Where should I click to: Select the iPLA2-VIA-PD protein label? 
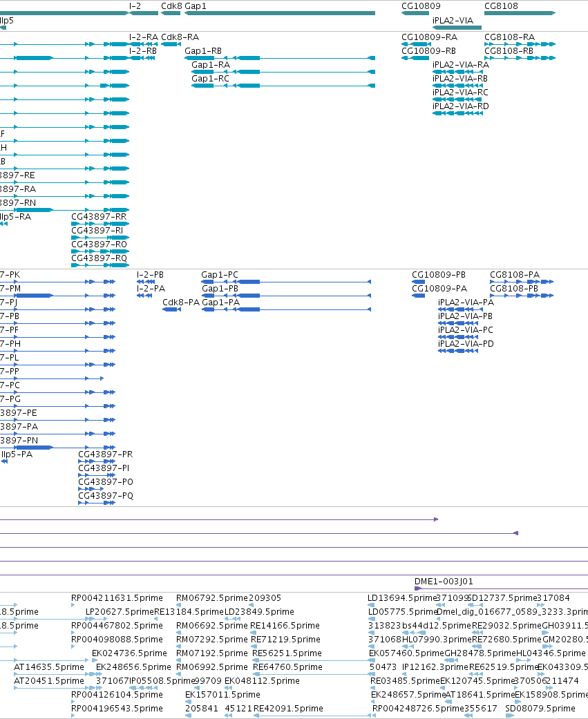(466, 343)
